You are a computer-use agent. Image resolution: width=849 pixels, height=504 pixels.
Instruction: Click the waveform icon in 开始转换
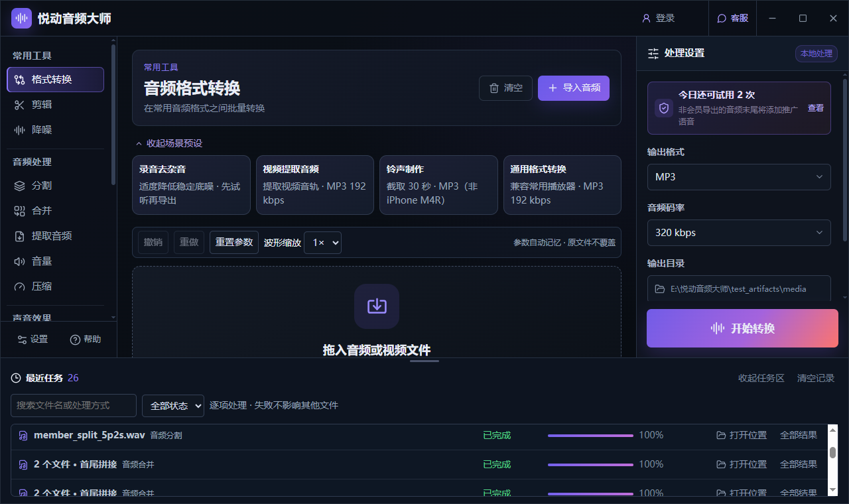pyautogui.click(x=717, y=328)
